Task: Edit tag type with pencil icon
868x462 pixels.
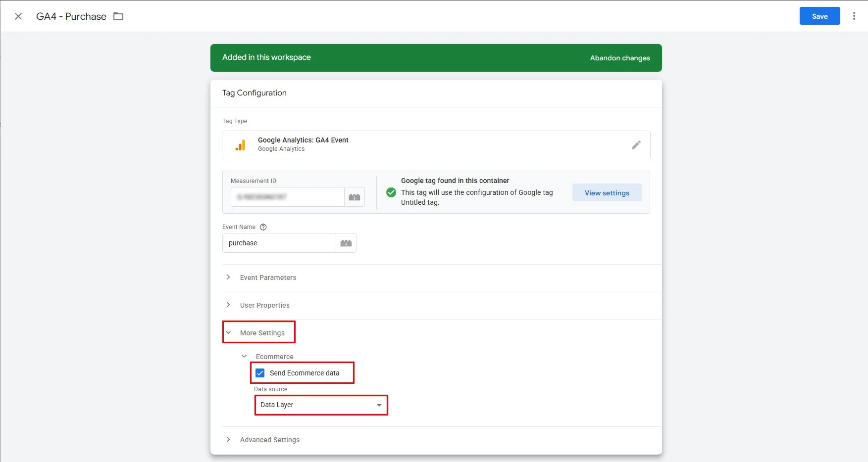Action: click(636, 145)
